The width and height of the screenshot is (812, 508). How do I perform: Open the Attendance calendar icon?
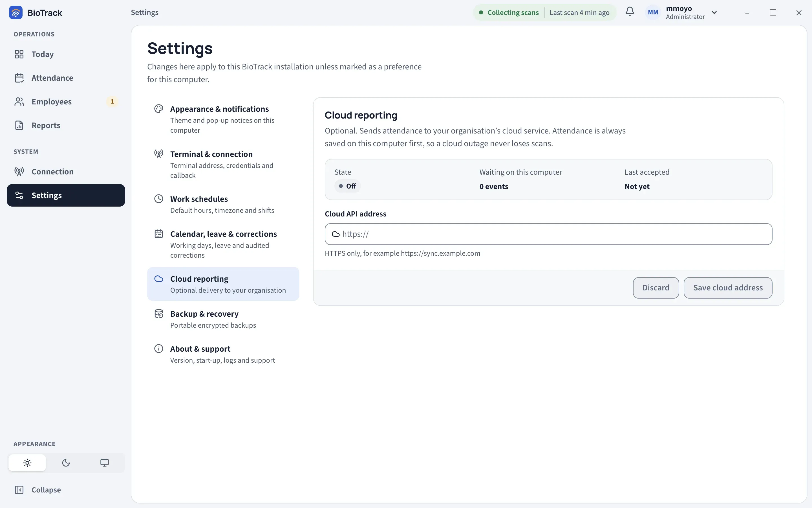(19, 78)
